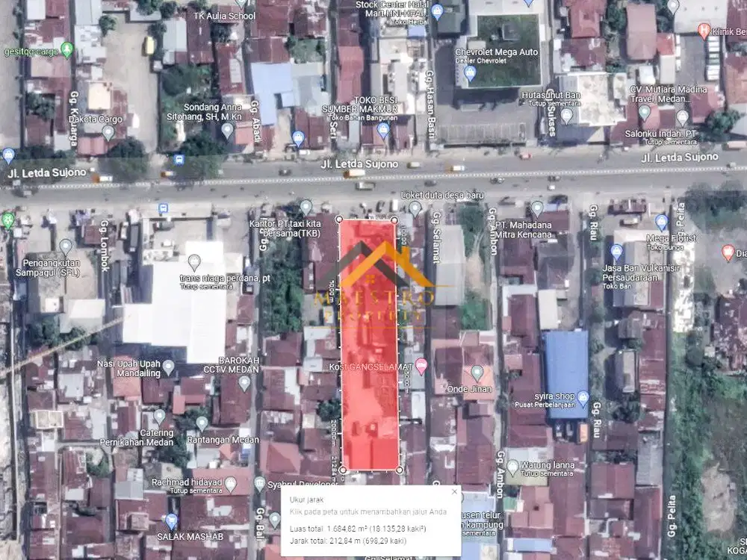Click the syiira shop shopping pin
Screen dimensions: 747x560
click(x=583, y=398)
